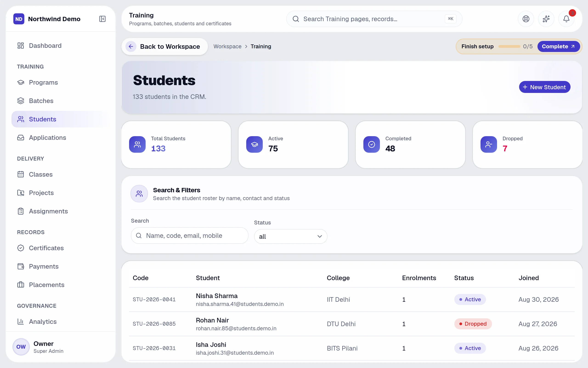Image resolution: width=588 pixels, height=368 pixels.
Task: Click DTU Delhi college cell
Action: point(341,324)
